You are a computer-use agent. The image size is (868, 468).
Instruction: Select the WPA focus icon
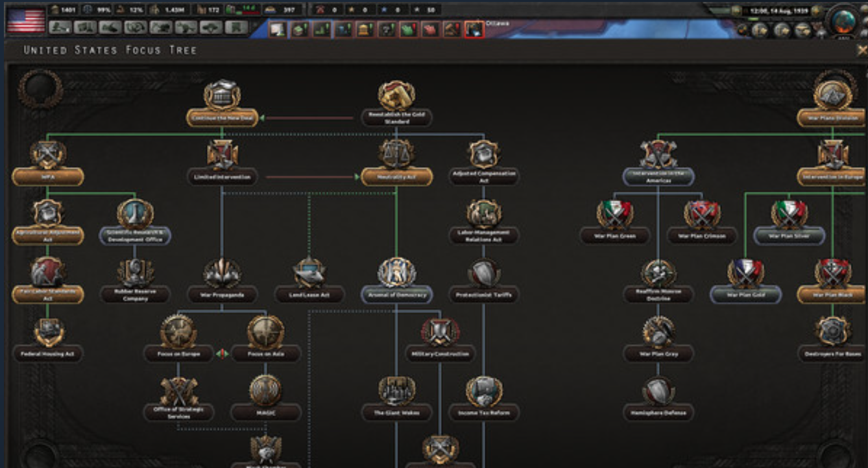coord(48,154)
